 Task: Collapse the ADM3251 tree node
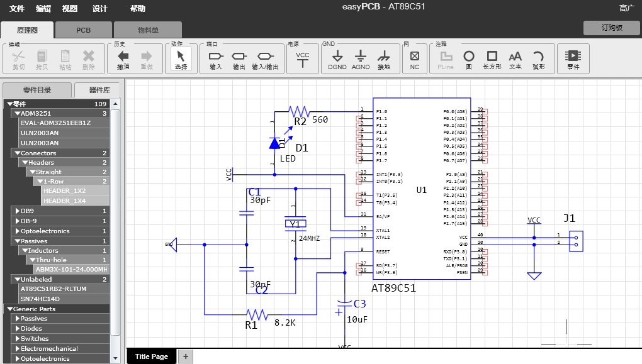17,113
